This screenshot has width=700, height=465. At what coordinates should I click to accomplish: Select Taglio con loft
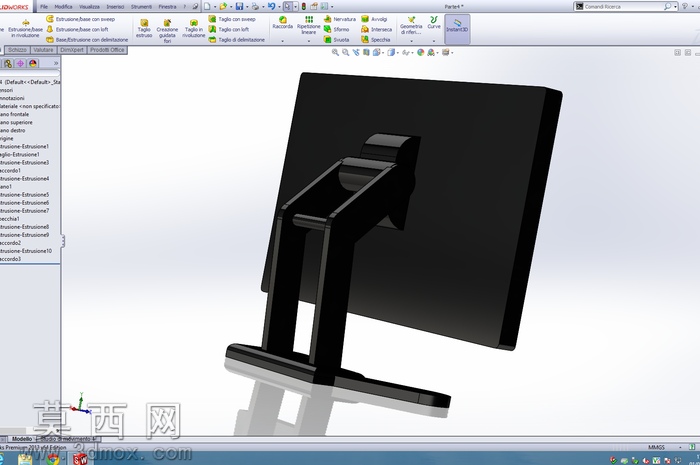[x=229, y=29]
